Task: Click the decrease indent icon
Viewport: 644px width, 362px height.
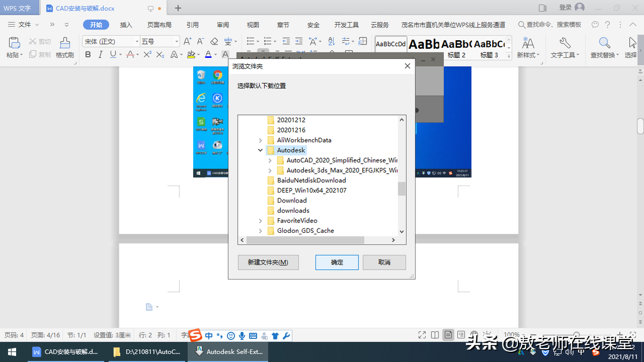Action: point(286,41)
